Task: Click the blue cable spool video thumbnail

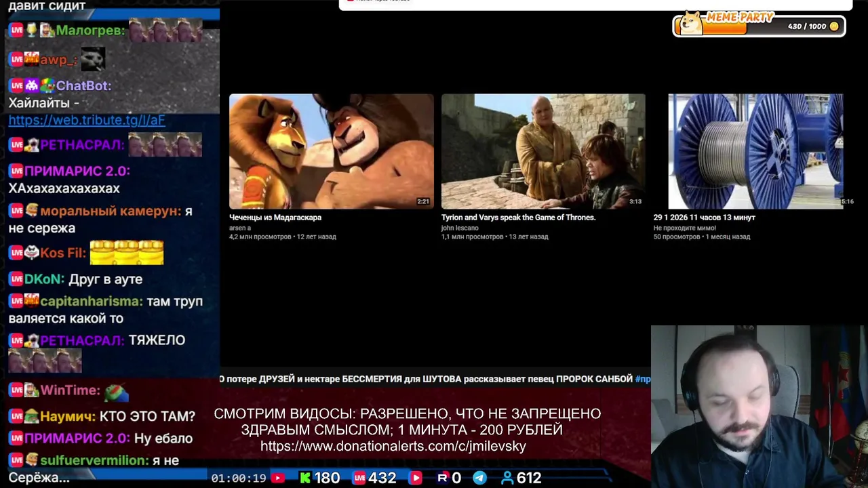Action: click(755, 151)
